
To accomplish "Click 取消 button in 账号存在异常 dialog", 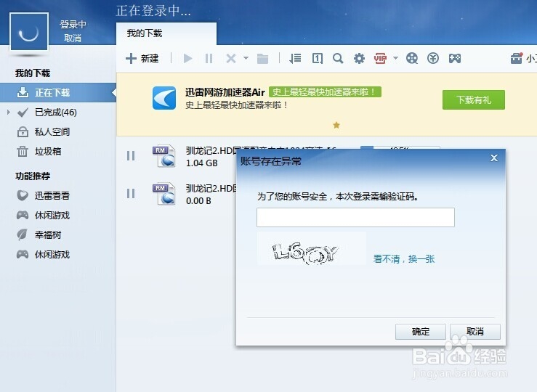I will click(x=475, y=332).
